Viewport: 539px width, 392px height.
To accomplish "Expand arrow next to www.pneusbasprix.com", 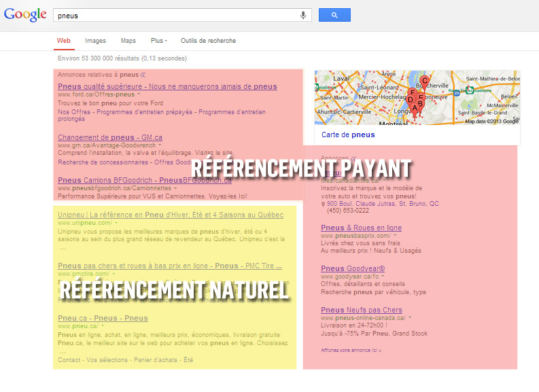I will (395, 235).
